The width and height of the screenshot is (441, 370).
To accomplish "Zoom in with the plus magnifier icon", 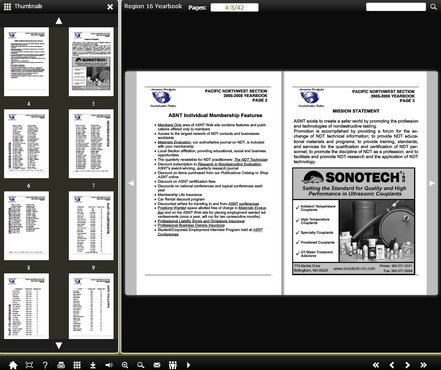I will click(125, 365).
